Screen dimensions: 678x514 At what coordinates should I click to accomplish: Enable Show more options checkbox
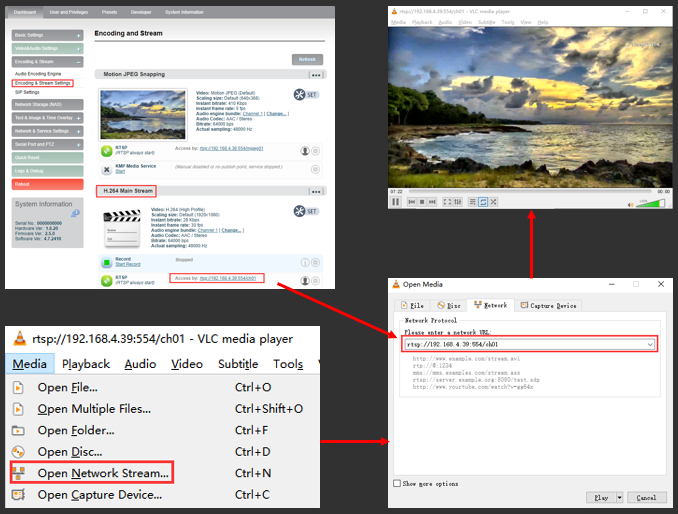[397, 483]
